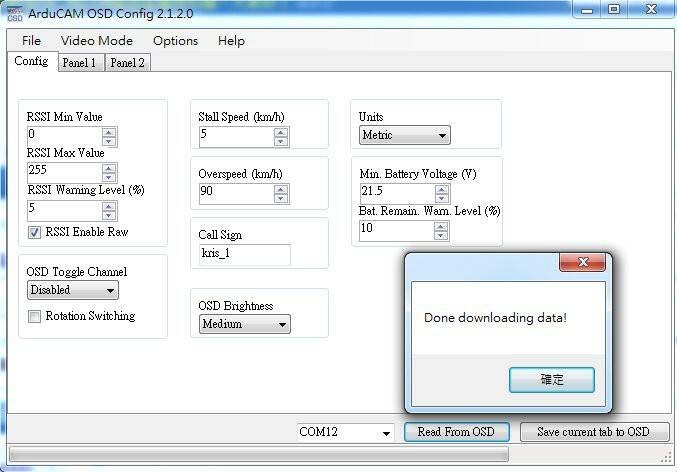Viewport: 677px width, 472px height.
Task: Click the Call Sign field showing kris_1
Action: (x=245, y=254)
